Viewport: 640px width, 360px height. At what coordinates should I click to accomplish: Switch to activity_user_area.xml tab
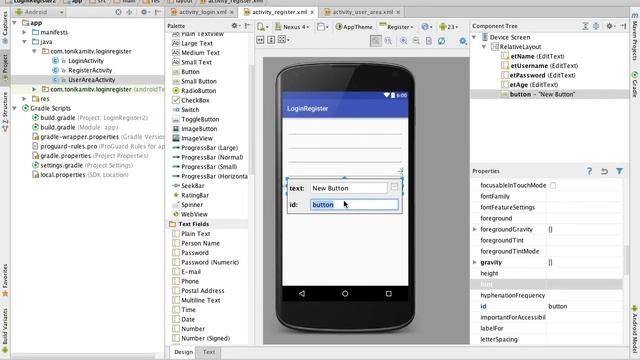tap(363, 12)
